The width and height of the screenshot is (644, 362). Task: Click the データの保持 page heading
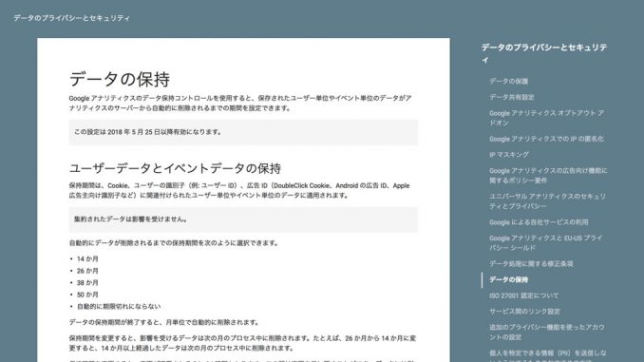[120, 79]
